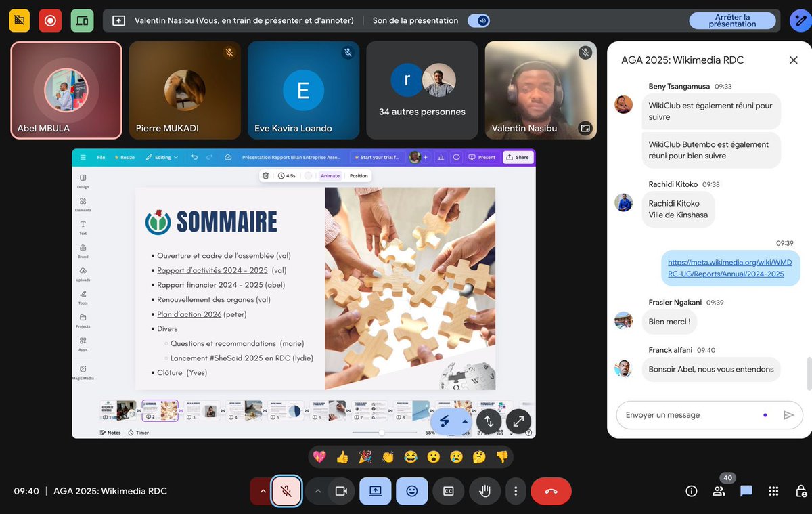Send the thinking face reaction

point(479,456)
